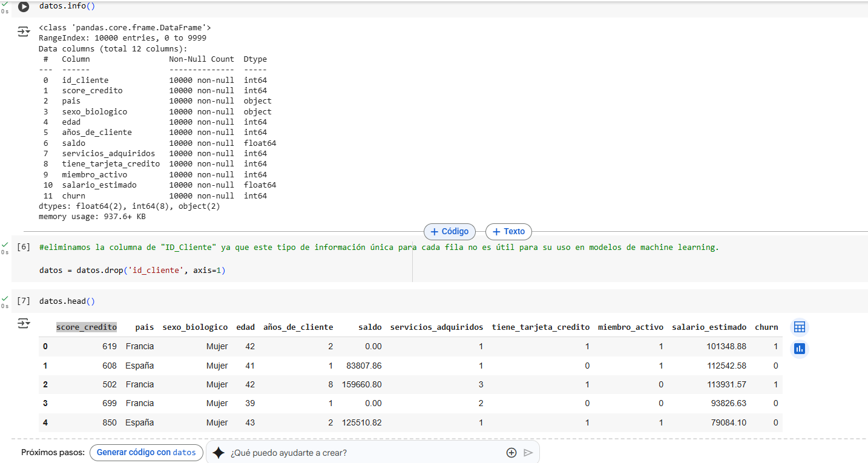Click saldo value 125510.82
The height and width of the screenshot is (463, 868).
pos(361,422)
